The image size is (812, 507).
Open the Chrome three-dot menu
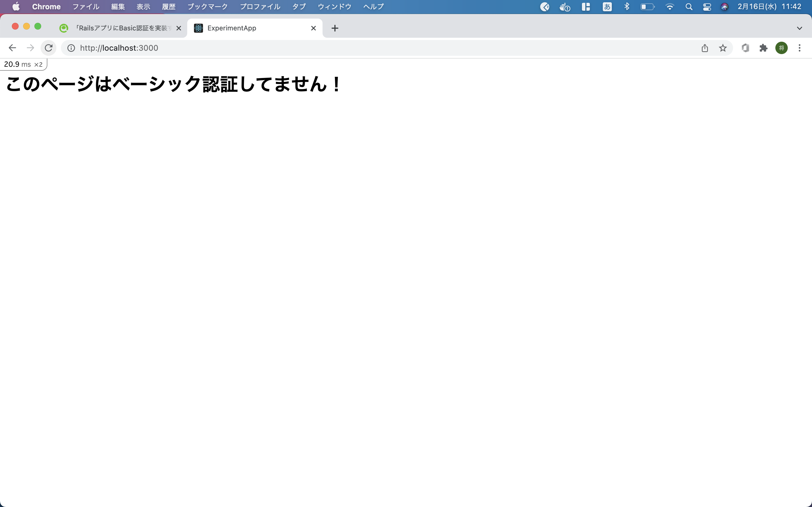[800, 48]
